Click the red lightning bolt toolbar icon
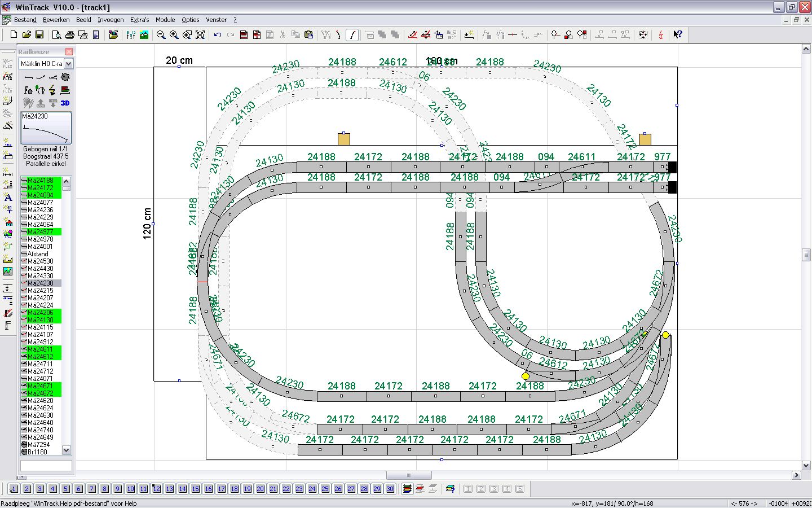812x508 pixels. [x=661, y=35]
